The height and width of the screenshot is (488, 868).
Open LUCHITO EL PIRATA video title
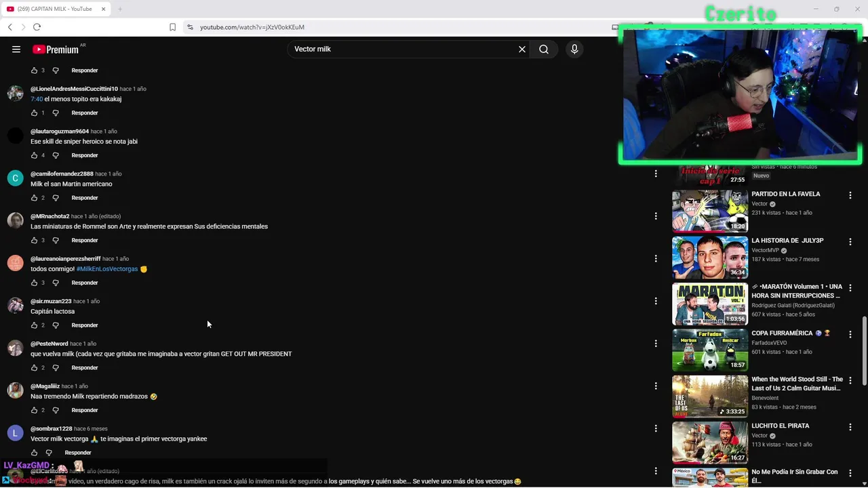coord(780,426)
